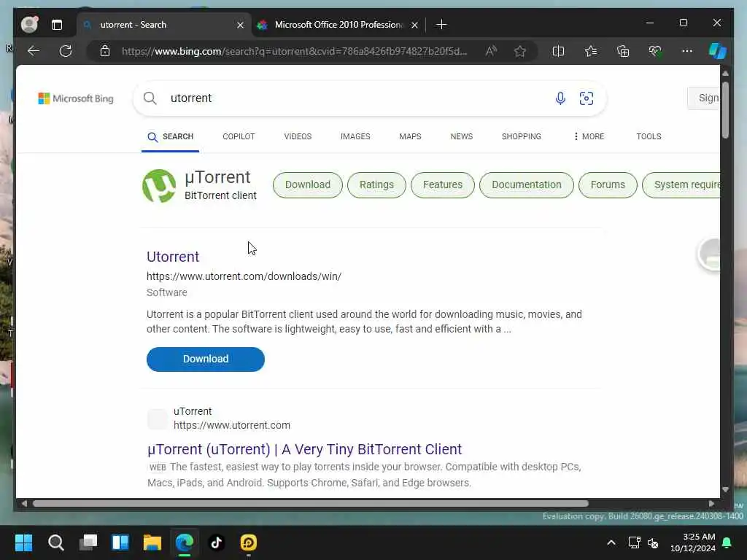Go back to the previous page
Image resolution: width=747 pixels, height=560 pixels.
pyautogui.click(x=34, y=51)
